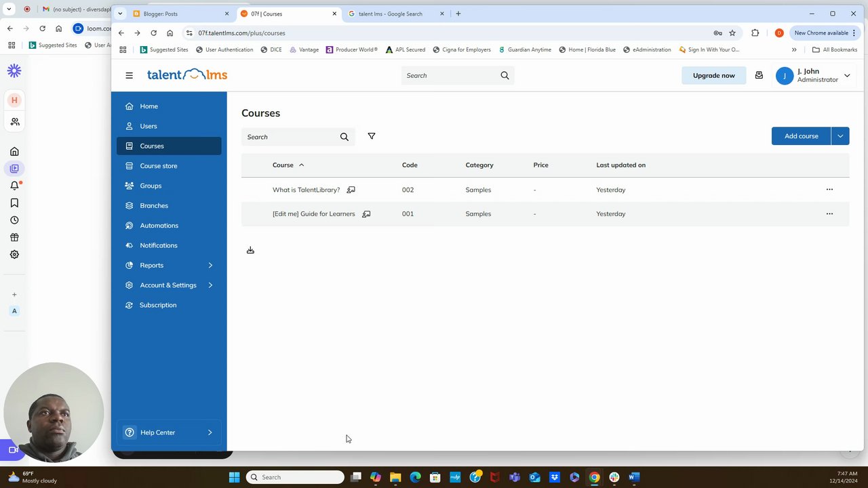Open Users in the sidebar
868x488 pixels.
pos(169,126)
